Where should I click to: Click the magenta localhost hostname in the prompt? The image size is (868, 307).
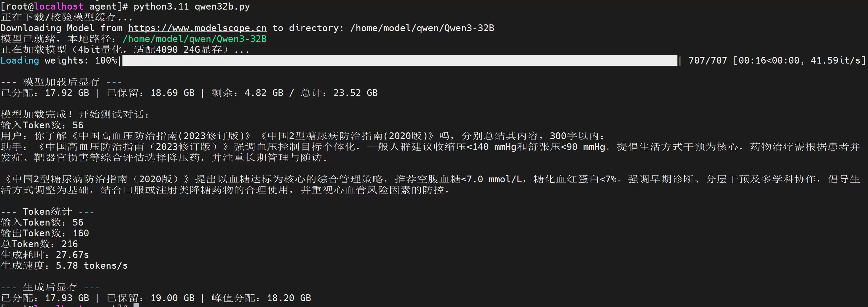click(x=59, y=6)
